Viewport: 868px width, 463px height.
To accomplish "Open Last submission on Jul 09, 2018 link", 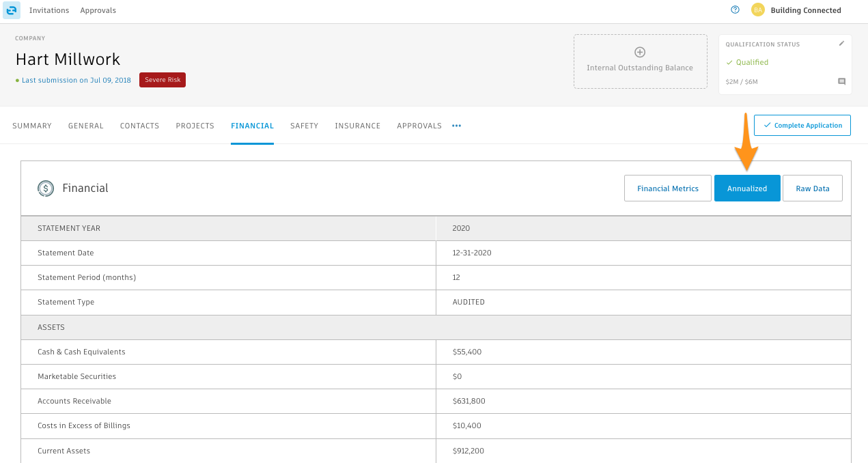I will point(76,80).
